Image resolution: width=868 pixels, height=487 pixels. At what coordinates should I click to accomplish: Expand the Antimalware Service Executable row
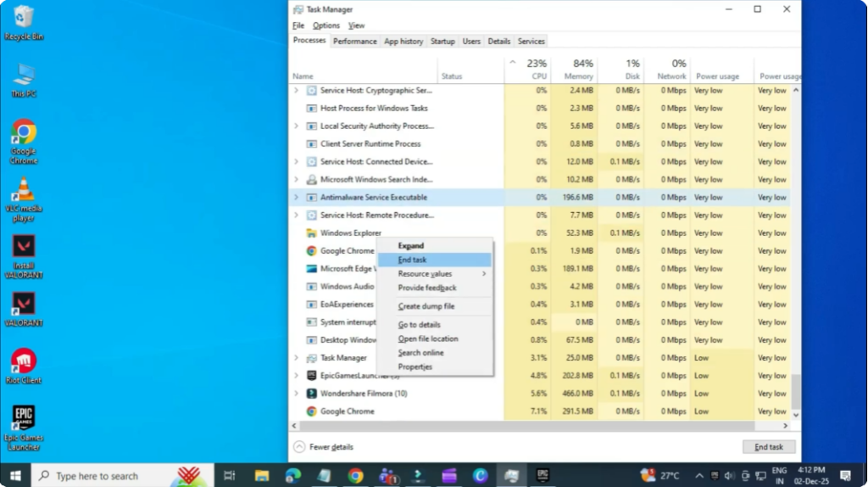coord(296,198)
